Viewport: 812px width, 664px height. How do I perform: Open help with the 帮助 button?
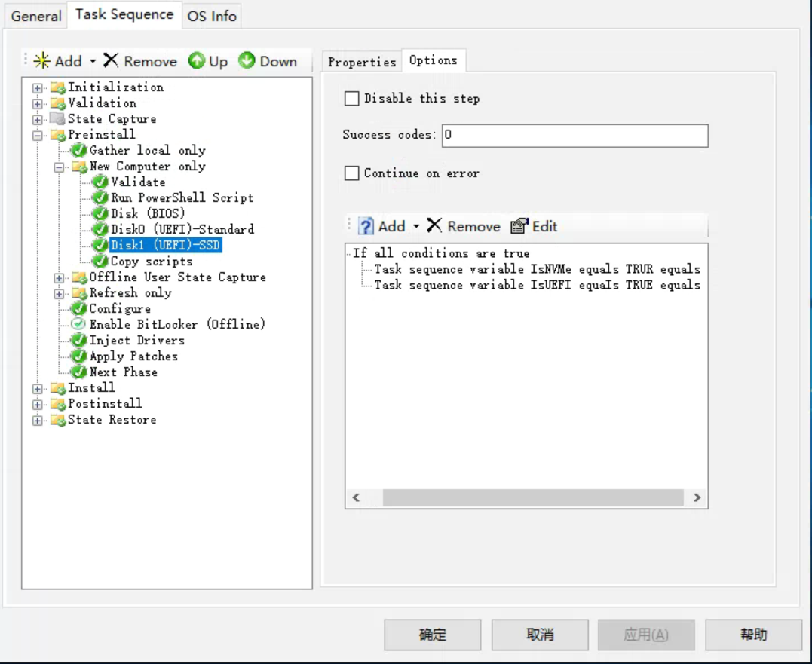tap(753, 635)
